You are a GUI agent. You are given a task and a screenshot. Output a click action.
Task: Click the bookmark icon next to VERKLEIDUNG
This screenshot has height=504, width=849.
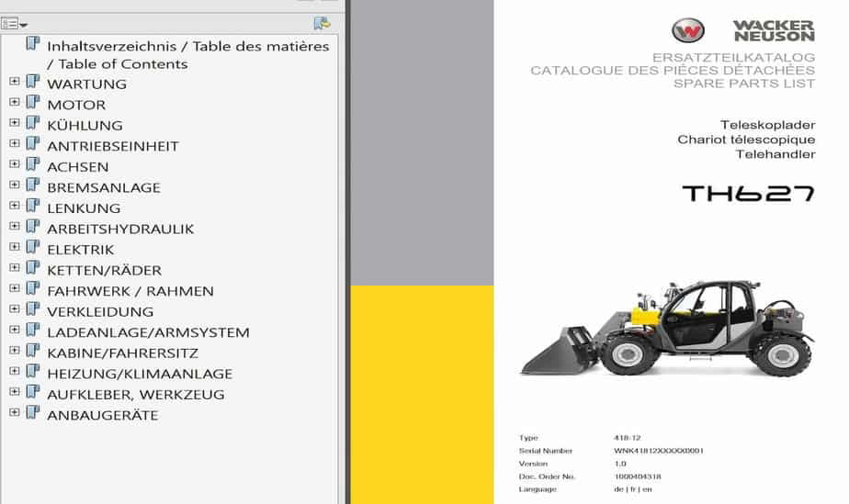click(33, 311)
